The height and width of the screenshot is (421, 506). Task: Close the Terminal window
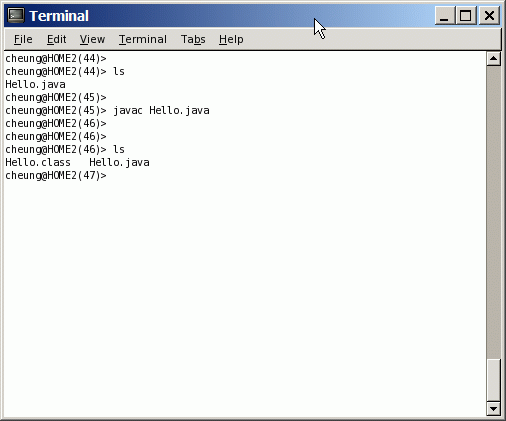(489, 16)
